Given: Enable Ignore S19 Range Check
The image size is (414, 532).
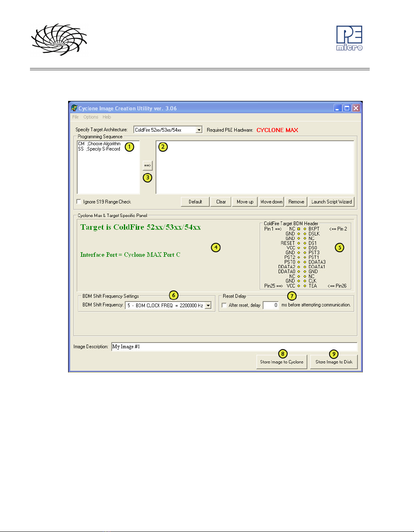Looking at the screenshot, I should pyautogui.click(x=79, y=201).
